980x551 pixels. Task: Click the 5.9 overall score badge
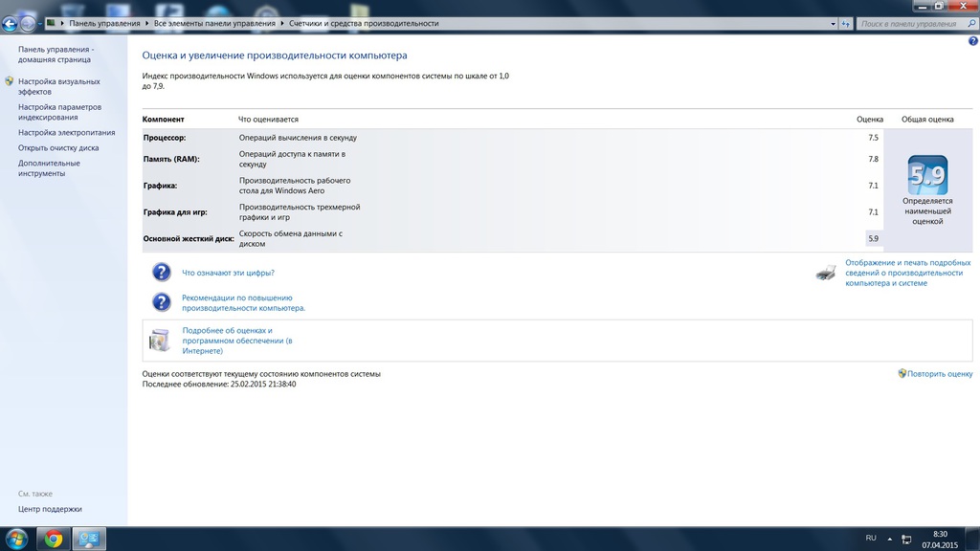927,175
